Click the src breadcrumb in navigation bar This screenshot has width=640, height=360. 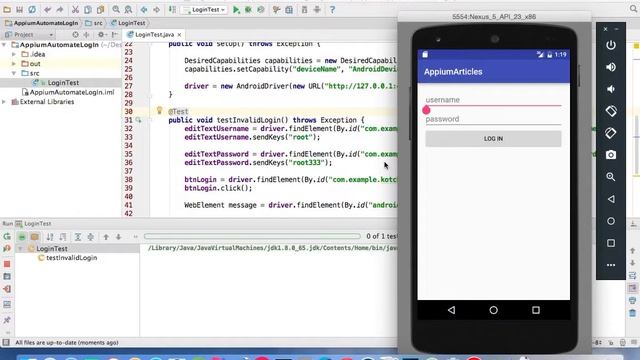(x=94, y=23)
